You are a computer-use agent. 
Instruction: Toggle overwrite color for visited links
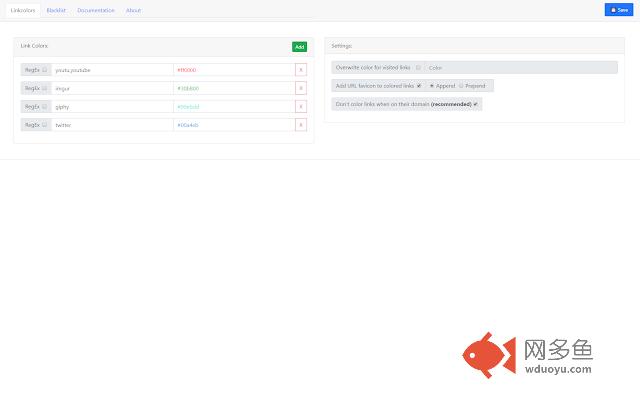[x=418, y=68]
